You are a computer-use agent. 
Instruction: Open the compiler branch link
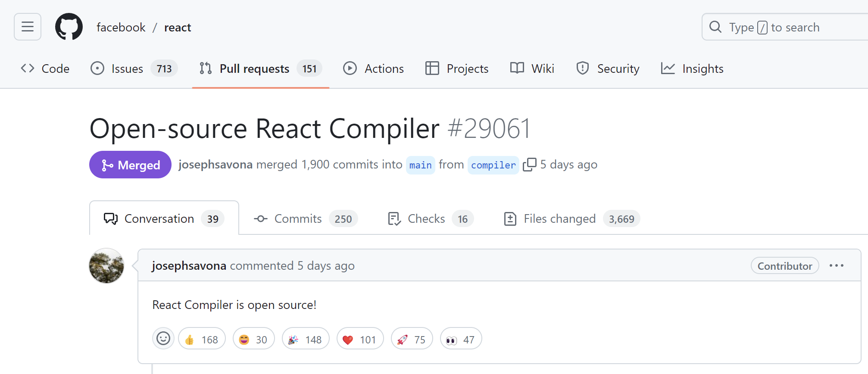(493, 165)
